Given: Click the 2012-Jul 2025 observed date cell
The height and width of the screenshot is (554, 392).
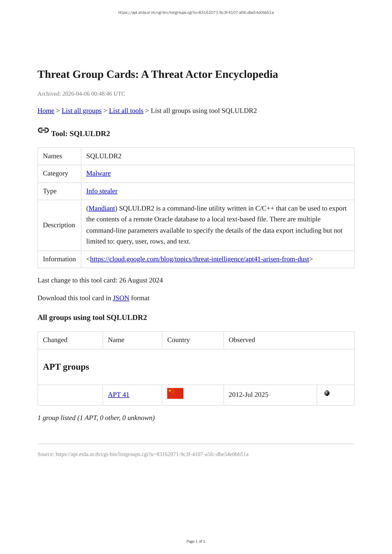Looking at the screenshot, I should pos(248,395).
